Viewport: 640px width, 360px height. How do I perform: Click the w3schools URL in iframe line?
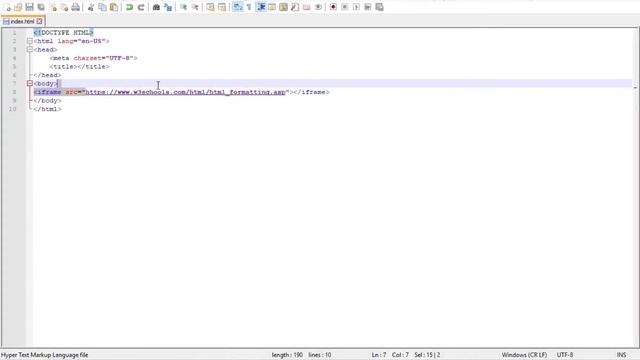coord(185,92)
